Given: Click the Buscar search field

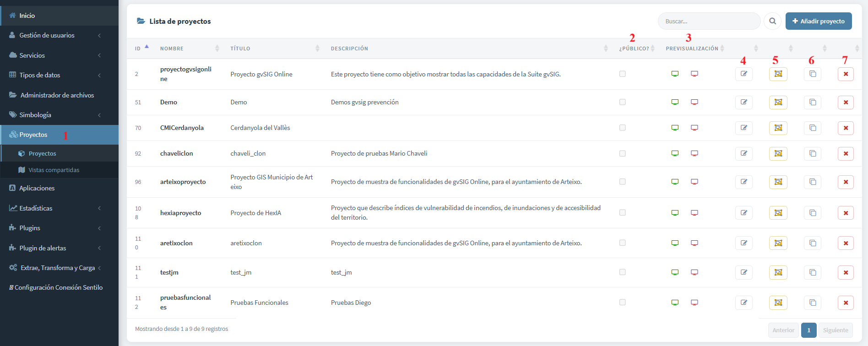Looking at the screenshot, I should click(709, 21).
